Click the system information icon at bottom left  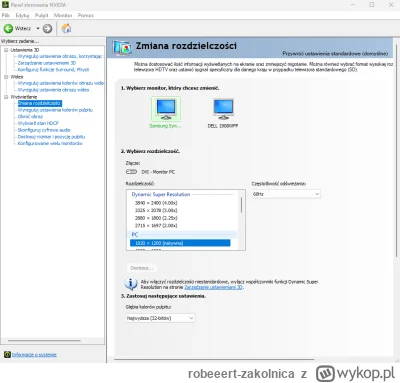tap(7, 354)
